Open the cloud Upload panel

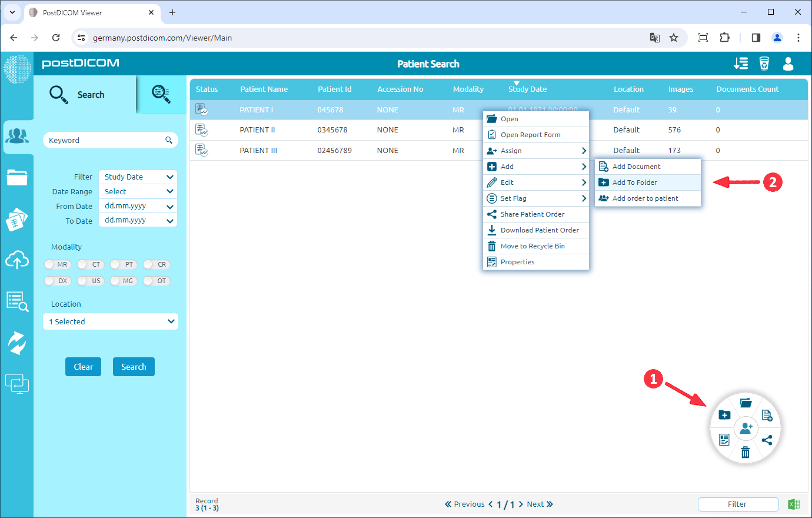point(18,260)
